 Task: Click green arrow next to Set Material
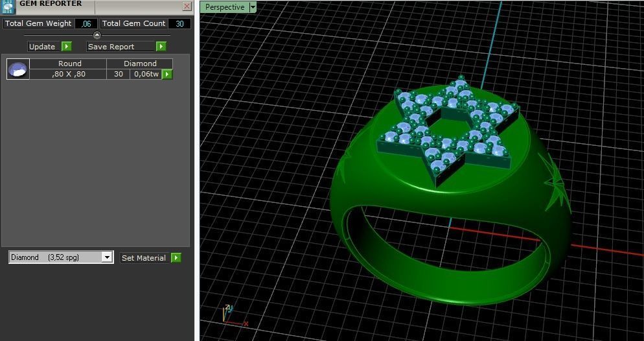[x=176, y=257]
